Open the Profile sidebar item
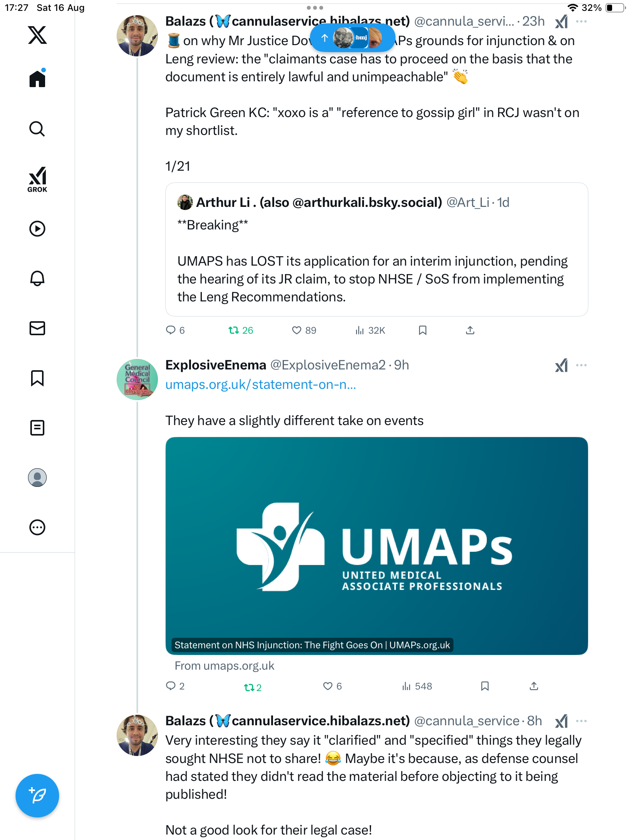 pyautogui.click(x=37, y=478)
